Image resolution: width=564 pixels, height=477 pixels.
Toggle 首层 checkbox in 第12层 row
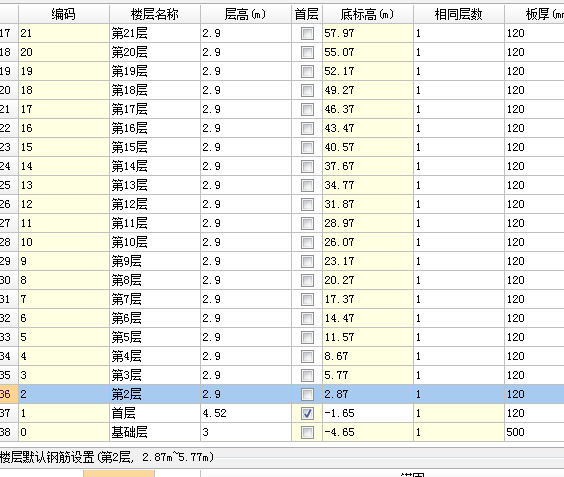(307, 204)
